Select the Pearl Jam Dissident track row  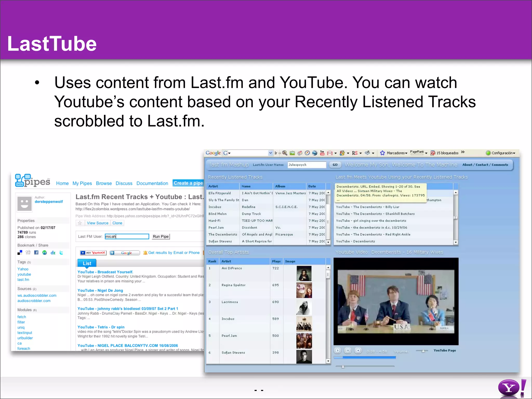pos(266,228)
